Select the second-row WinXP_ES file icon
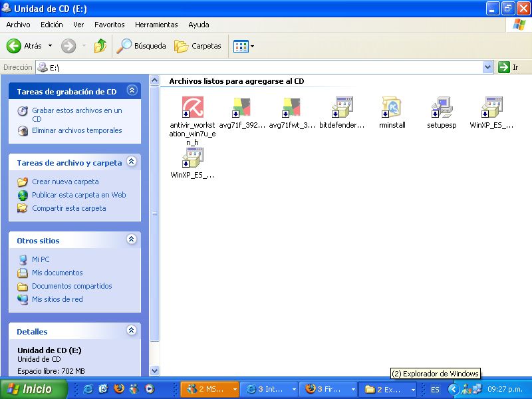 192,158
